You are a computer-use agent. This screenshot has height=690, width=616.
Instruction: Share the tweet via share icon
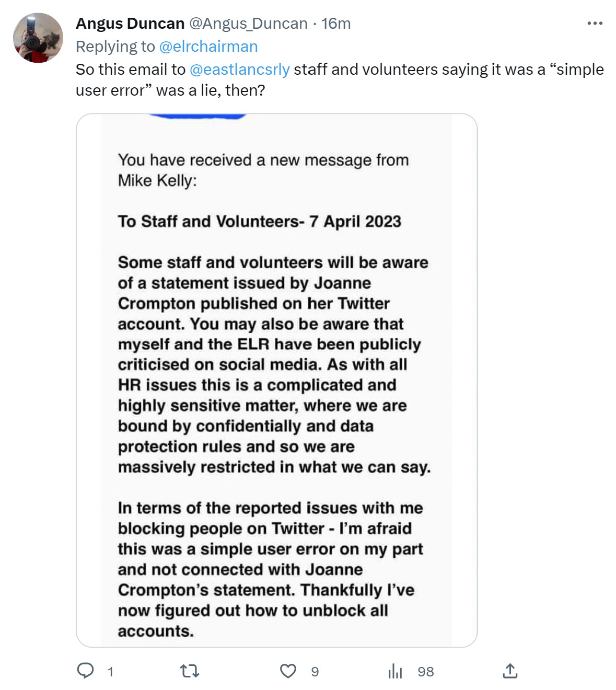pyautogui.click(x=509, y=671)
